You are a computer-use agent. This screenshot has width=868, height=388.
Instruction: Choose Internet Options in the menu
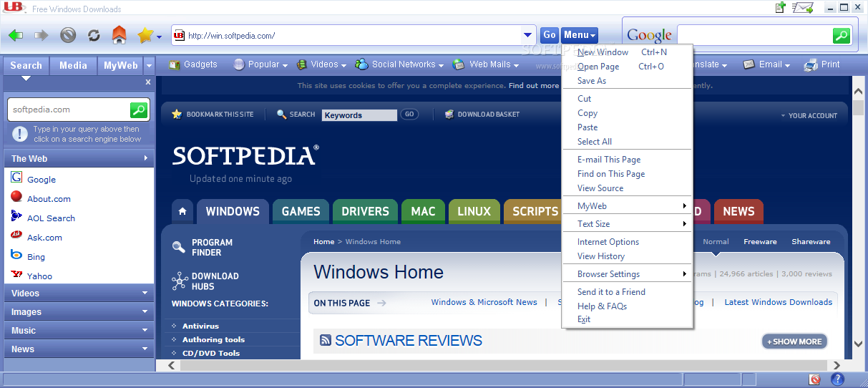[627, 242]
